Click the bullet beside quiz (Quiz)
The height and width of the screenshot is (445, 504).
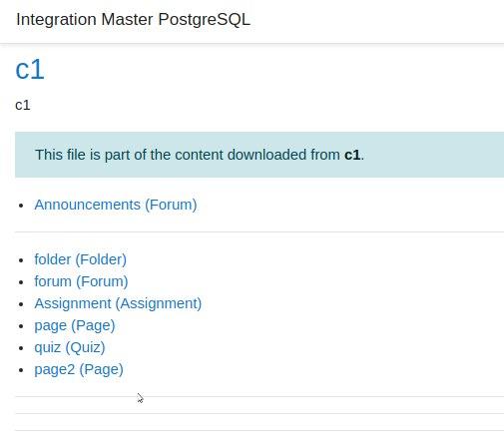(x=21, y=348)
